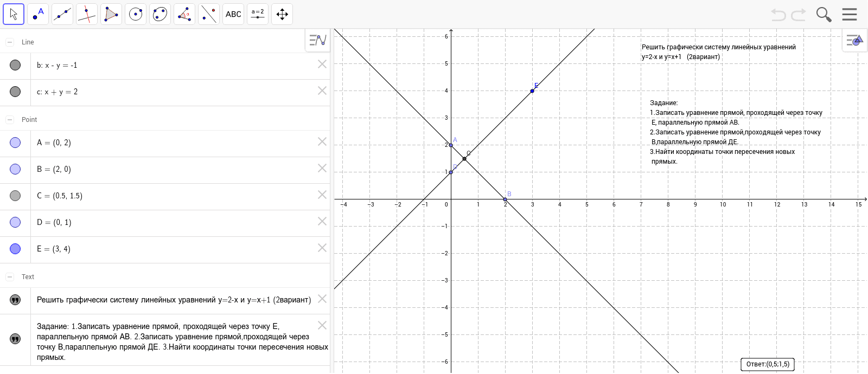Click the Undo arrow
The height and width of the screenshot is (374, 868).
click(778, 15)
